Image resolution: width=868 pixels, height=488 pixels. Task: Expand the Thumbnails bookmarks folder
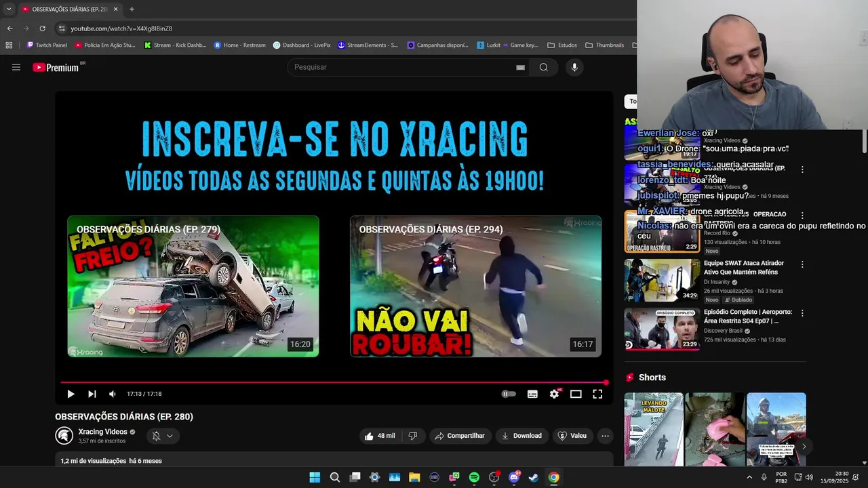click(x=604, y=45)
